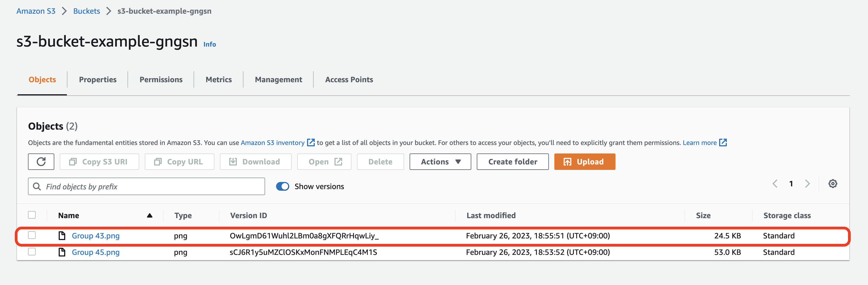Open the Permissions tab
Viewport: 868px width, 285px height.
[x=161, y=79]
